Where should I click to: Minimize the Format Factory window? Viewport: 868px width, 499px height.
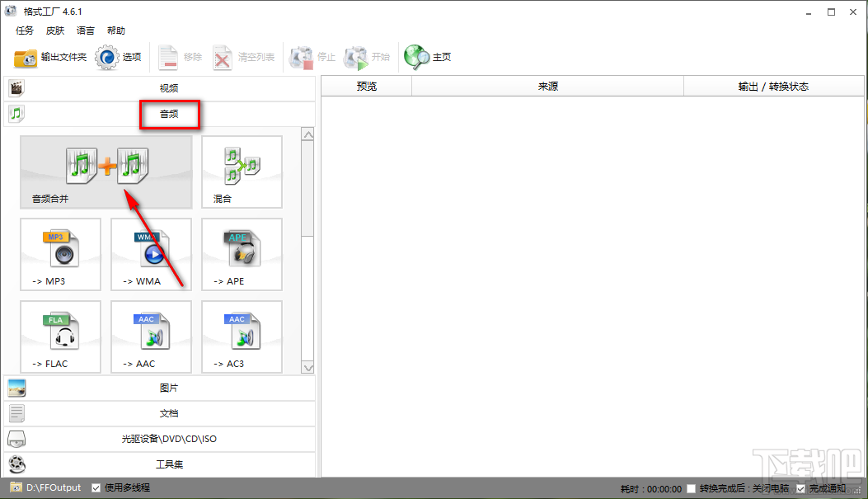pos(809,12)
